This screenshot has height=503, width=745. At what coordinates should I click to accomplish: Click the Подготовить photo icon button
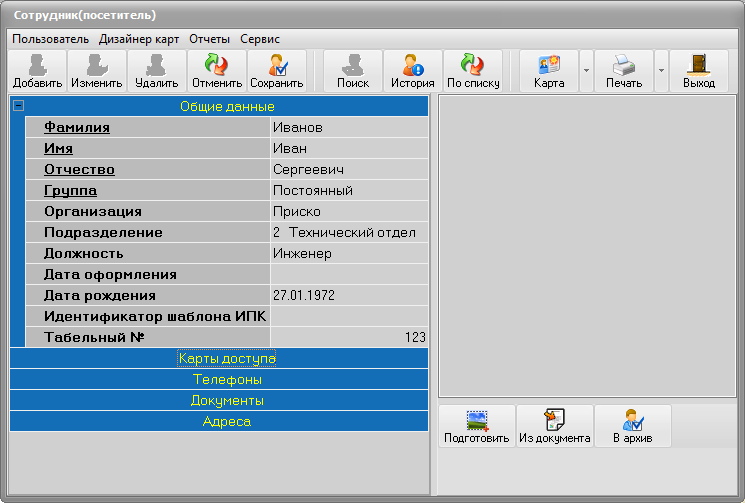477,426
